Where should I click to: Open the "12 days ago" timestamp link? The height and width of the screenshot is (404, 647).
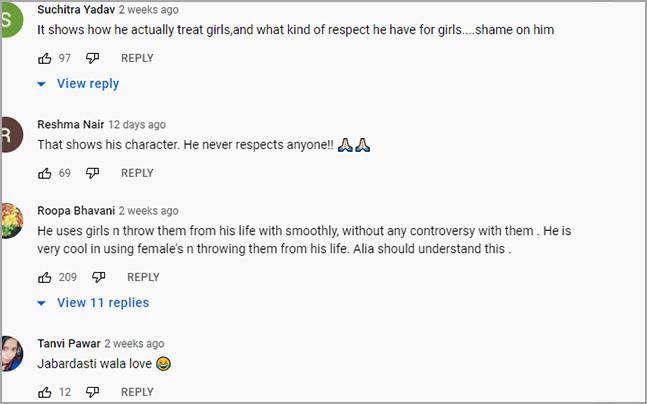[137, 125]
